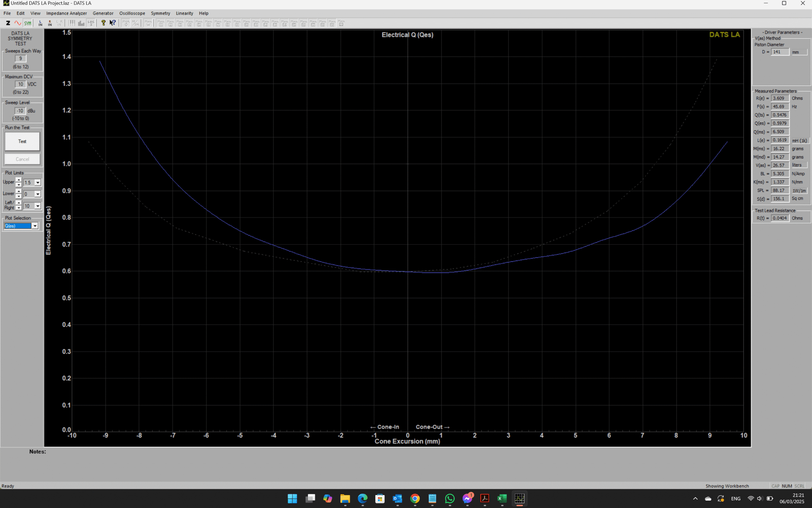The image size is (812, 508).
Task: Decrease Left/Right limit with down arrow
Action: click(19, 208)
